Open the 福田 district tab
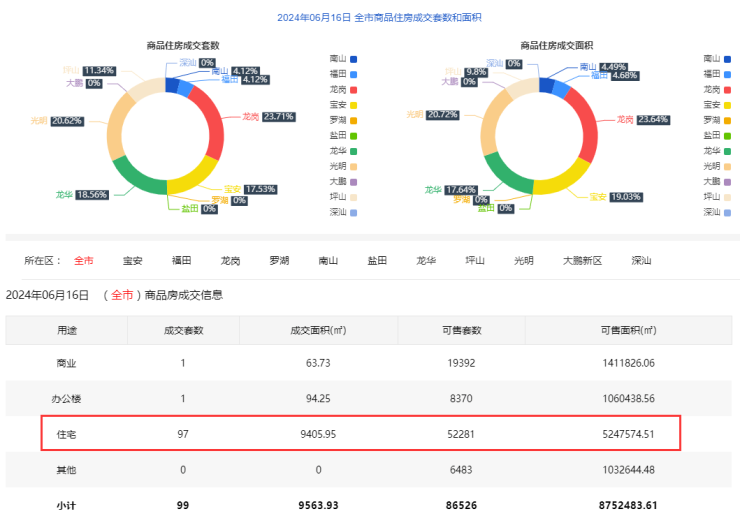 coord(181,261)
